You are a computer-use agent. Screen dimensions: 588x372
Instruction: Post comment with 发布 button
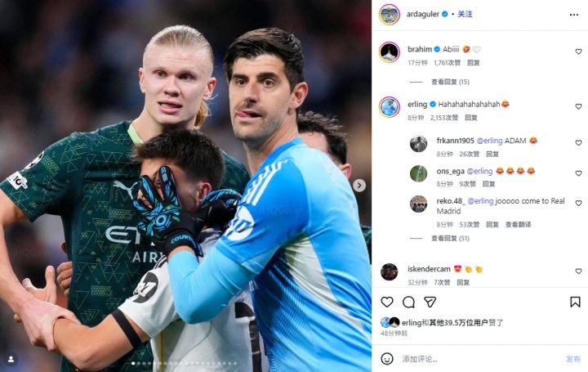[573, 359]
